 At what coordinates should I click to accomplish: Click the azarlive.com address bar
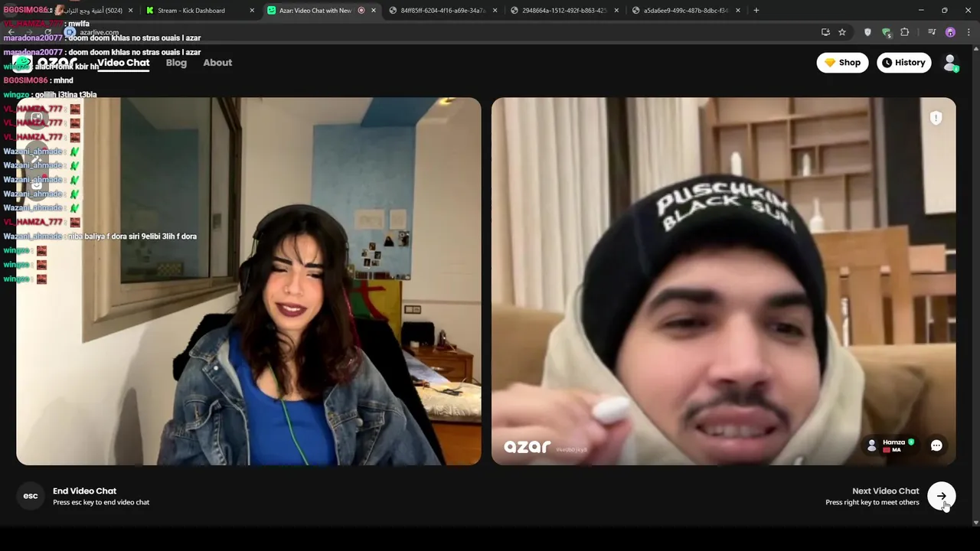[444, 32]
